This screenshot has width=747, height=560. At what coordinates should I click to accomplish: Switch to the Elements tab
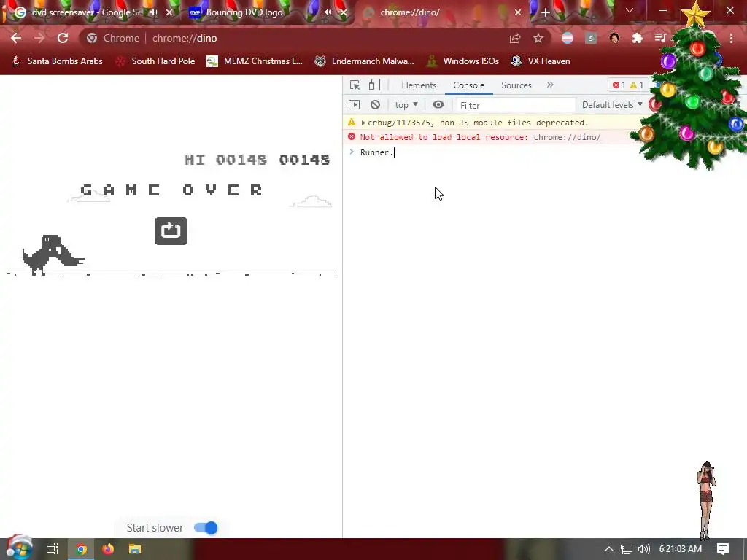419,85
